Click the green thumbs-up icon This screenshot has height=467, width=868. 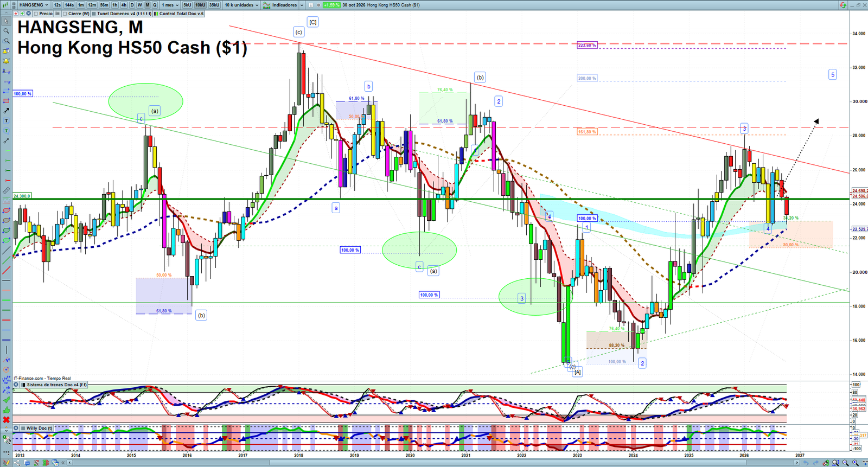point(7,411)
